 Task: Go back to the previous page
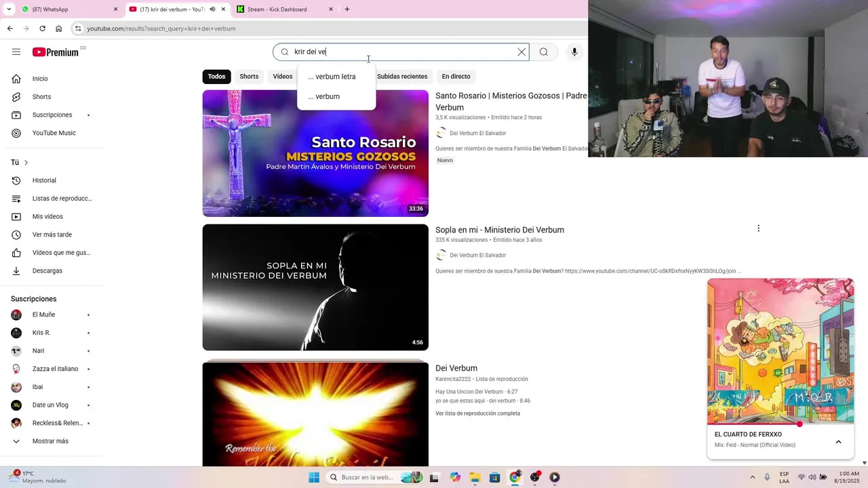pyautogui.click(x=9, y=28)
